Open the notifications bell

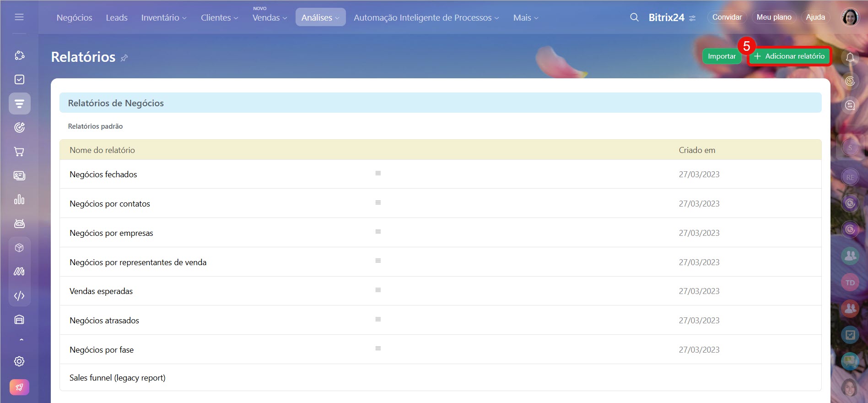point(850,57)
